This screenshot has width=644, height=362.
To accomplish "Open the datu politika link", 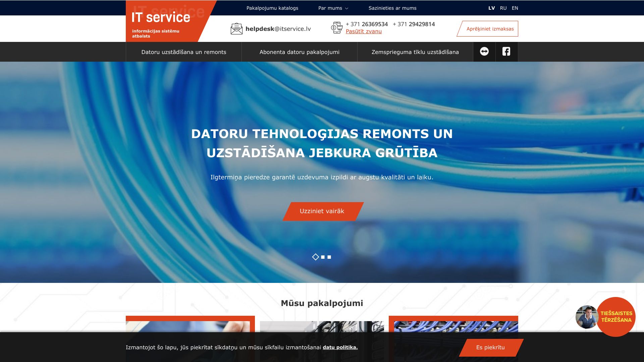I will 340,348.
